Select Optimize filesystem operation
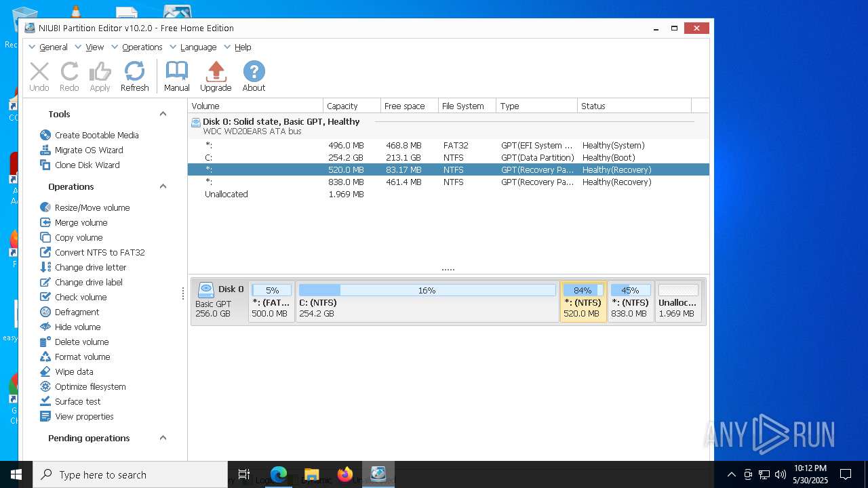 click(83, 386)
